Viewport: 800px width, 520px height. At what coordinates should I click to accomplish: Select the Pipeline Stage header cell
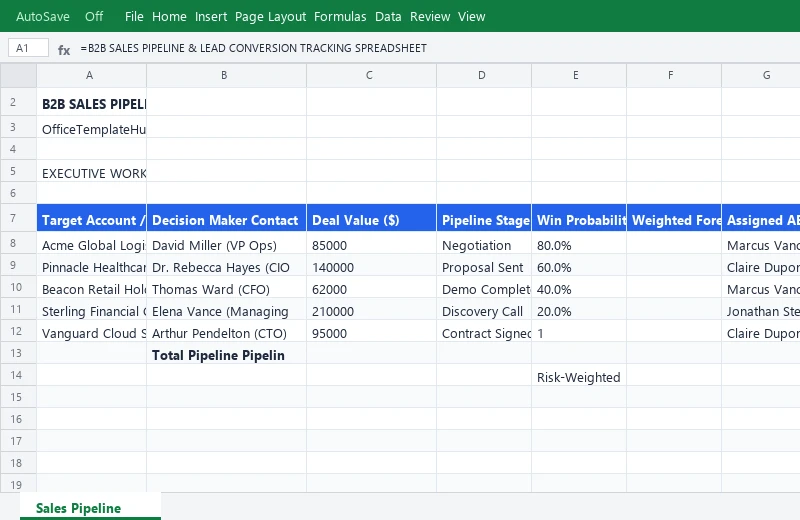coord(484,220)
